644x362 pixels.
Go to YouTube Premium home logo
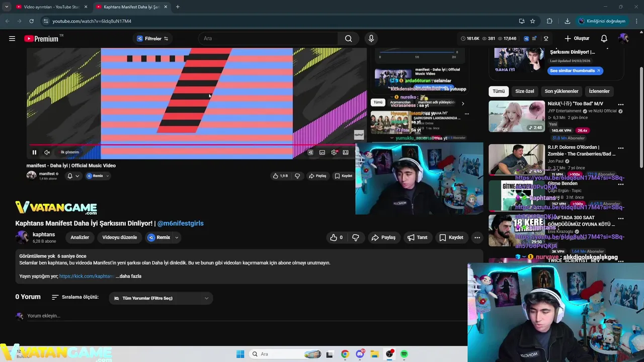click(x=41, y=39)
